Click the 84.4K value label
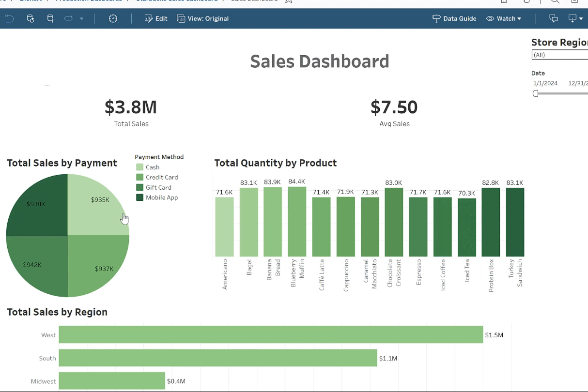Image resolution: width=588 pixels, height=392 pixels. pyautogui.click(x=297, y=182)
